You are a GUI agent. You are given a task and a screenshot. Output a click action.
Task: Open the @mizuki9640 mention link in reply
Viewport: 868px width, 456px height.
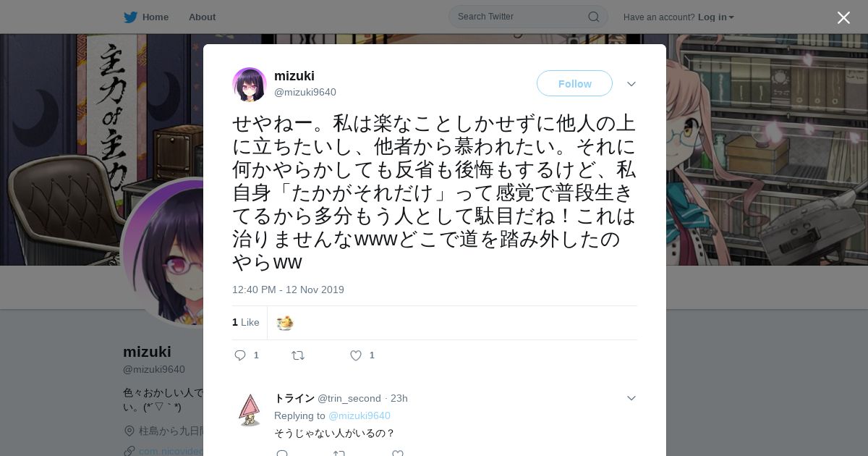click(x=359, y=415)
